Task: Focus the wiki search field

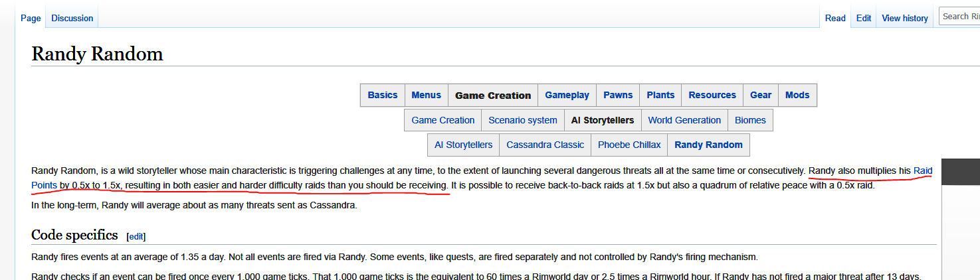Action: tap(959, 17)
